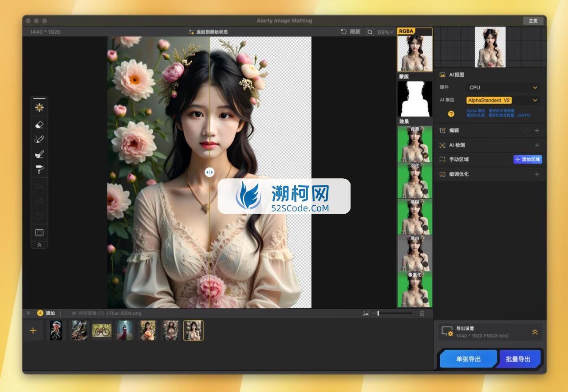
Task: Click the 添加区域 button
Action: (528, 159)
